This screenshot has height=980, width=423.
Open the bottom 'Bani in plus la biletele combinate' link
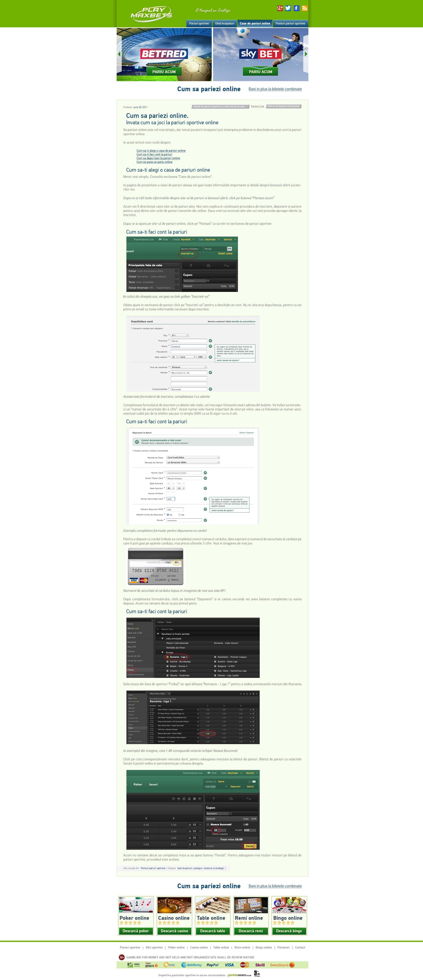275,886
